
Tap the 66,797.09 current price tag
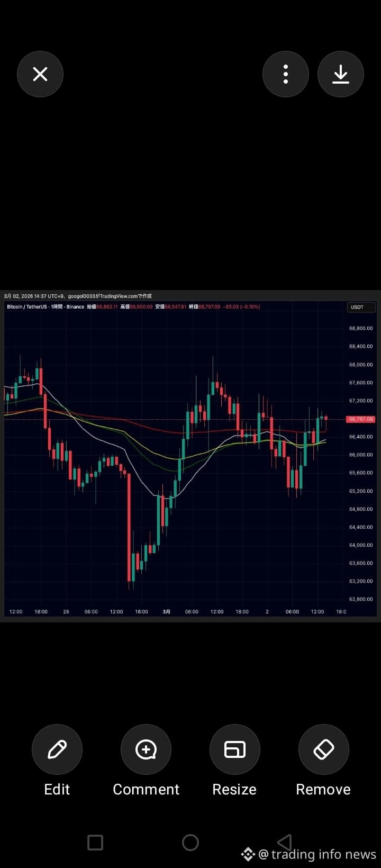pos(360,419)
